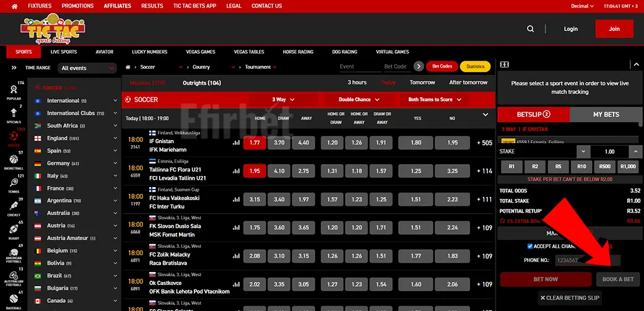Screen dimensions: 644x311
Task: Open stats icon for Tallinna FC Flora U21
Action: point(236,171)
